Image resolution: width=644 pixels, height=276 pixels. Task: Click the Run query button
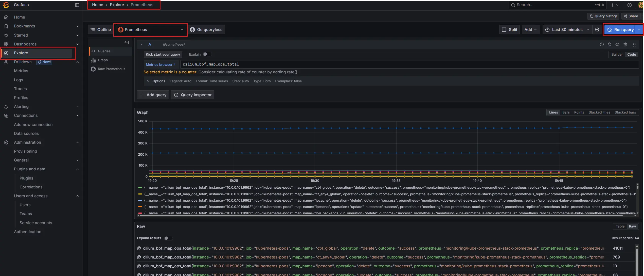click(x=620, y=30)
